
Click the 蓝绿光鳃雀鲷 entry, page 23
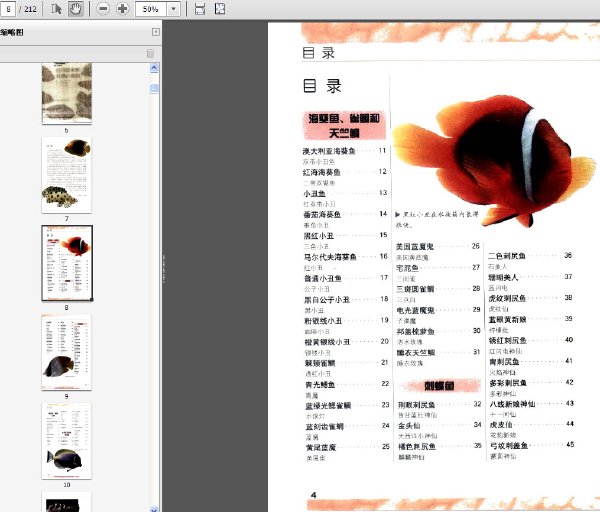coord(347,405)
